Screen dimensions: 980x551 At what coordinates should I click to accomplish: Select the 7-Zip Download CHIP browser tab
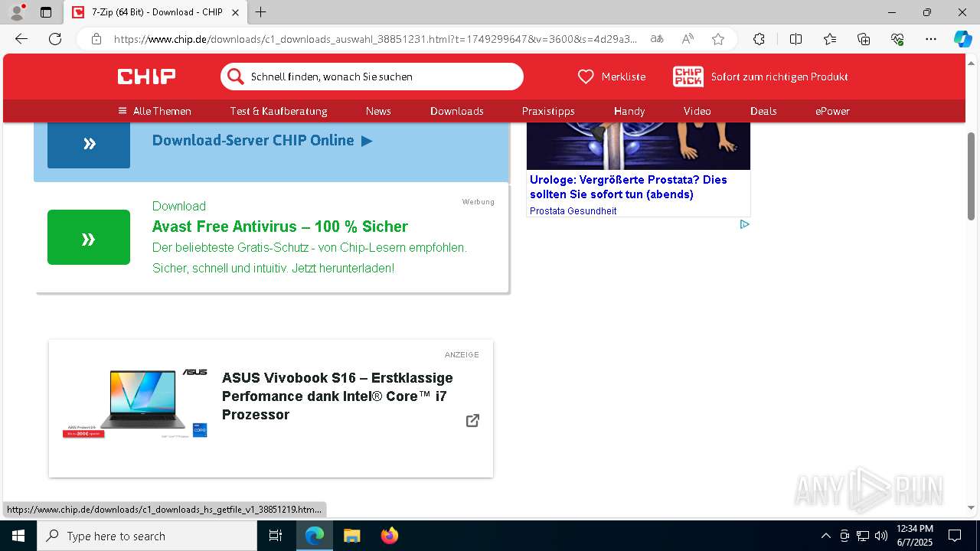coord(155,12)
